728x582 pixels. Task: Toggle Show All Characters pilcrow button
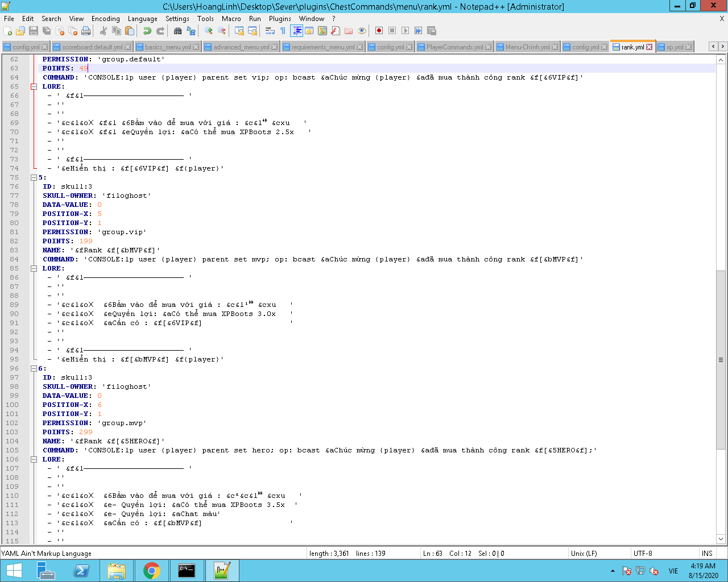coord(283,31)
